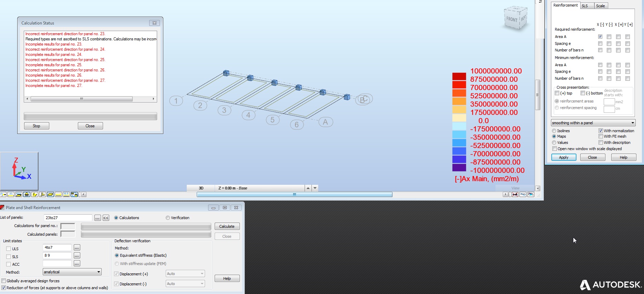Toggle panel interior display icon

50,195
